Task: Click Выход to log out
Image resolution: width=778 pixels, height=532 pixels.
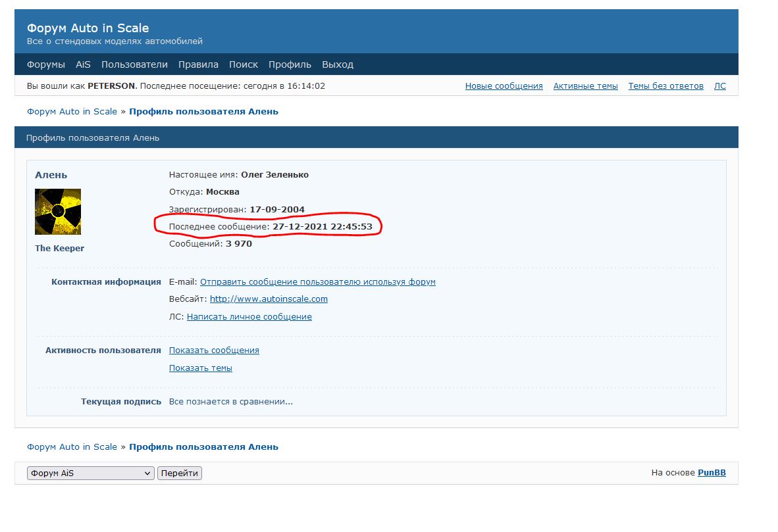Action: click(338, 64)
